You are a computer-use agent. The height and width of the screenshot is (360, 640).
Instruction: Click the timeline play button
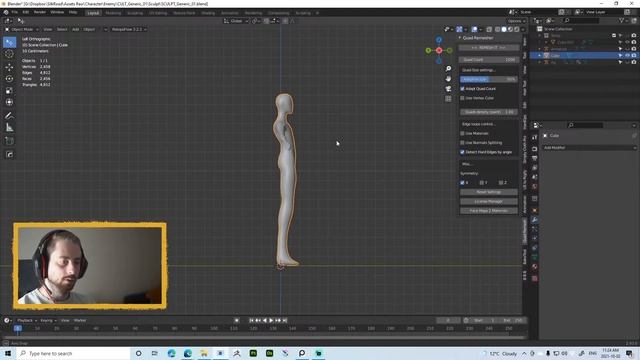(271, 320)
